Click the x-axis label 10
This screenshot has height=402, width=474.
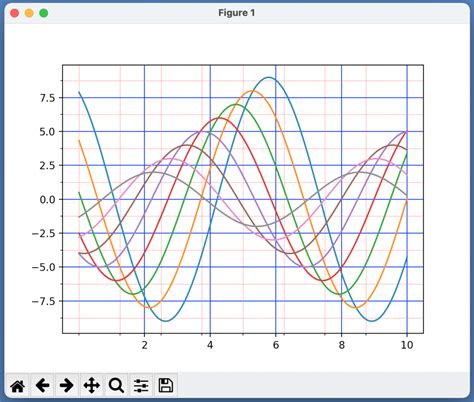click(x=407, y=345)
